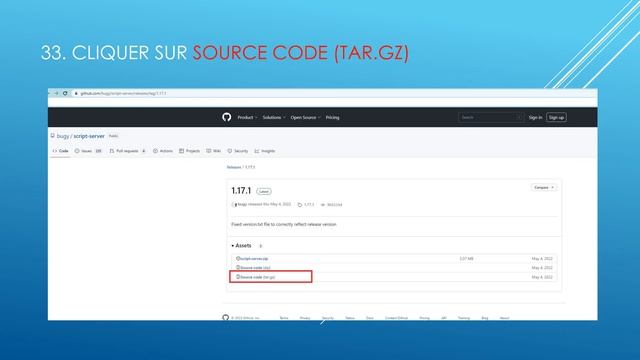Click the repository icon beside bugy
The image size is (640, 360).
(53, 136)
